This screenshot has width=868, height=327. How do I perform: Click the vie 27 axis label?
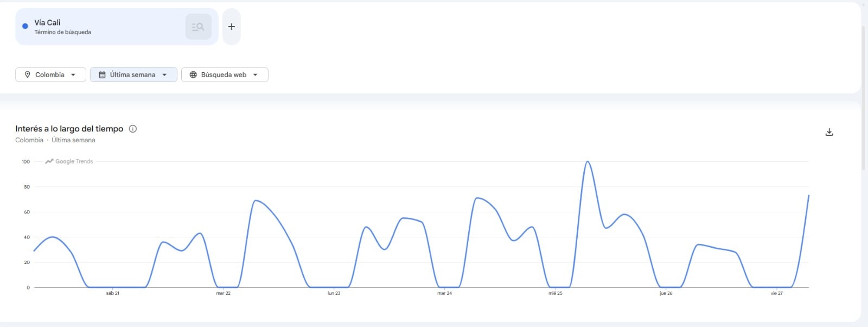[x=778, y=293]
